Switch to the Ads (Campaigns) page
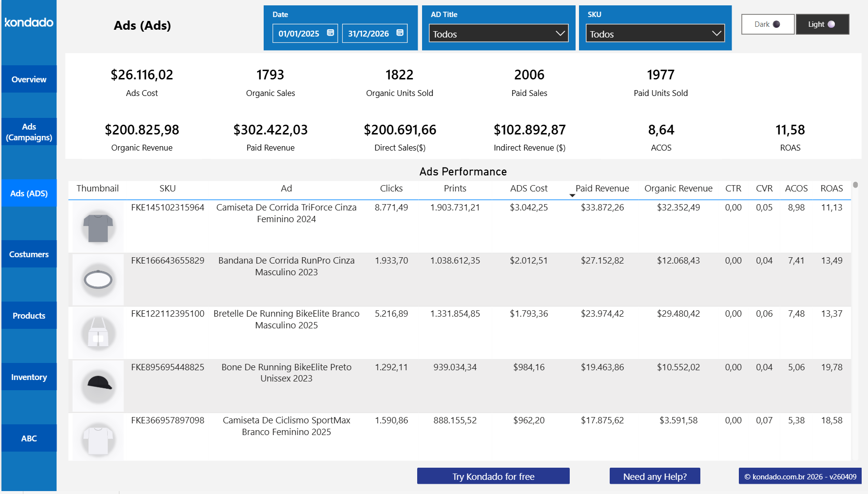Image resolution: width=868 pixels, height=494 pixels. [x=29, y=132]
